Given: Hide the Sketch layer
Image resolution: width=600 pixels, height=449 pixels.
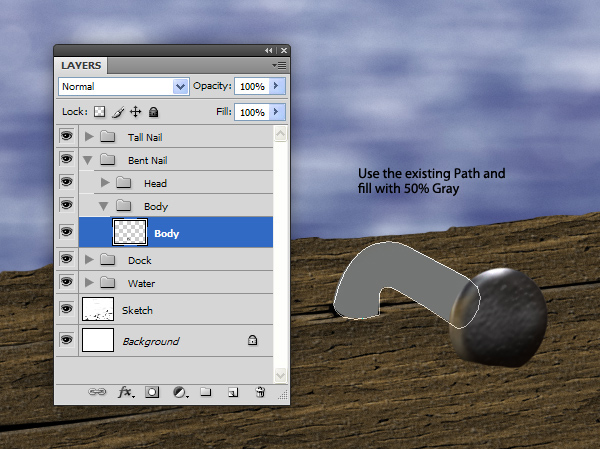Looking at the screenshot, I should 67,309.
